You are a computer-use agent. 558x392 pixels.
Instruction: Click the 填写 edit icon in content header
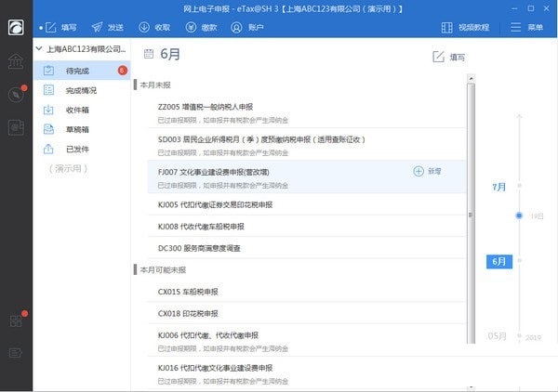[438, 57]
